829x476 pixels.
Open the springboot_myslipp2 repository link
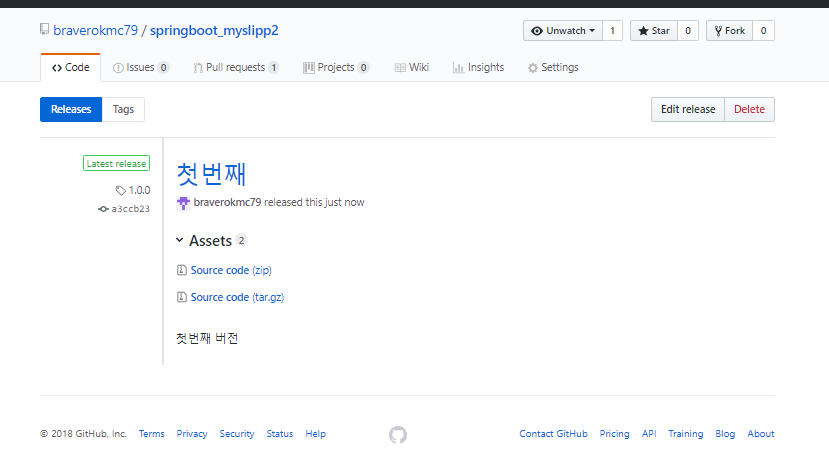tap(214, 31)
